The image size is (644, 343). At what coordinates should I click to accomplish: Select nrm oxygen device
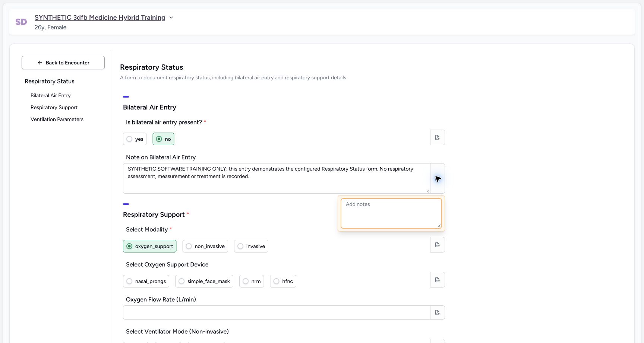[252, 281]
